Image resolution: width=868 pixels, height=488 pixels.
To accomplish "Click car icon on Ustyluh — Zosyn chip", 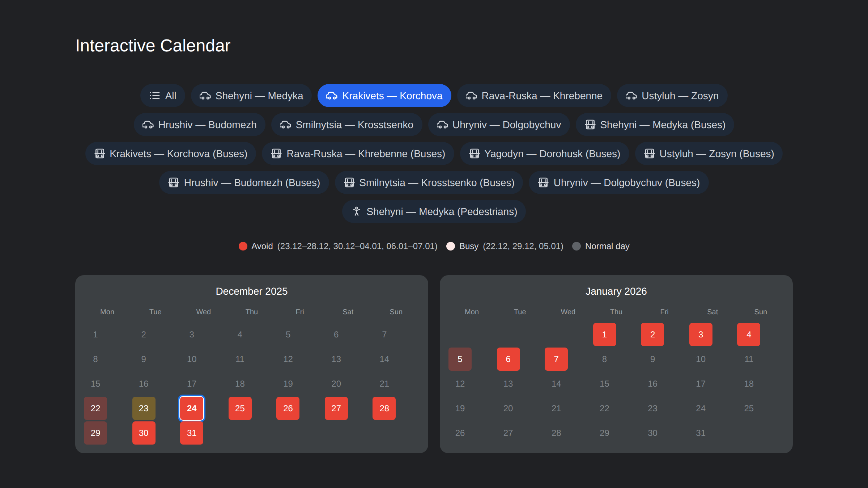I will 631,96.
